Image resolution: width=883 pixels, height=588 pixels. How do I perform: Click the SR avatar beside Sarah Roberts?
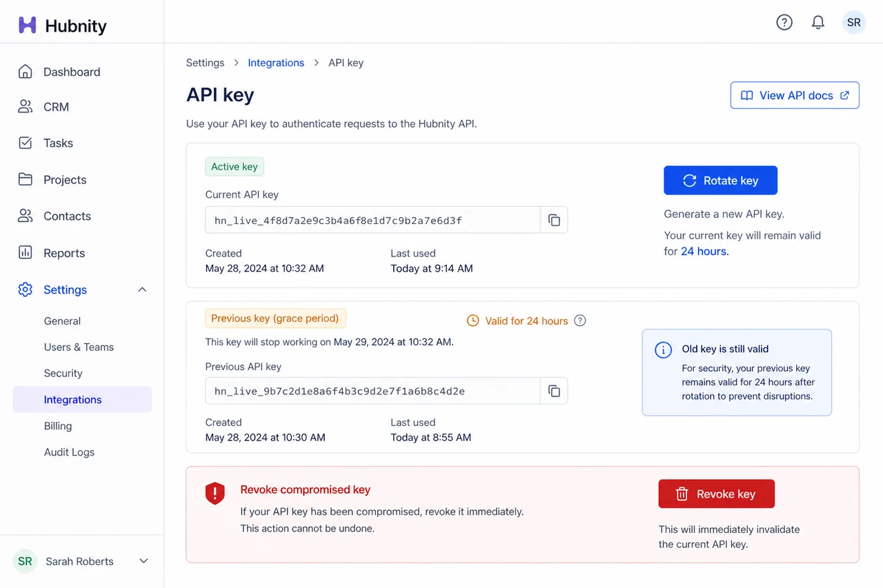point(26,561)
